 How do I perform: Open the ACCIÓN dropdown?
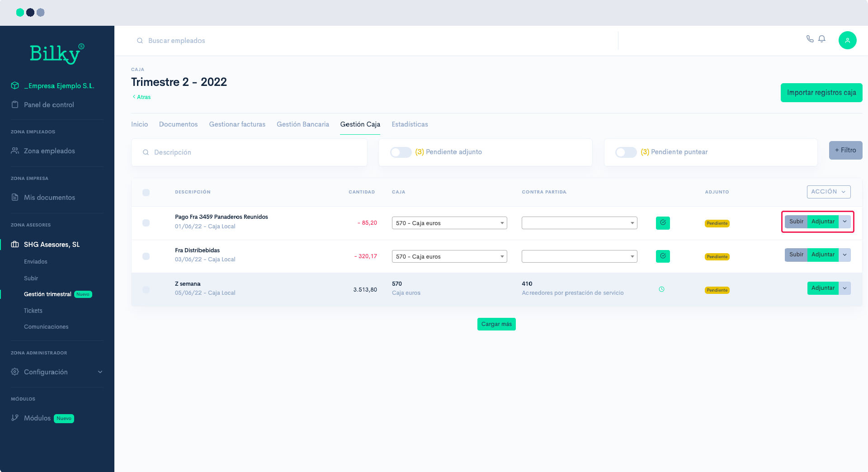click(828, 192)
